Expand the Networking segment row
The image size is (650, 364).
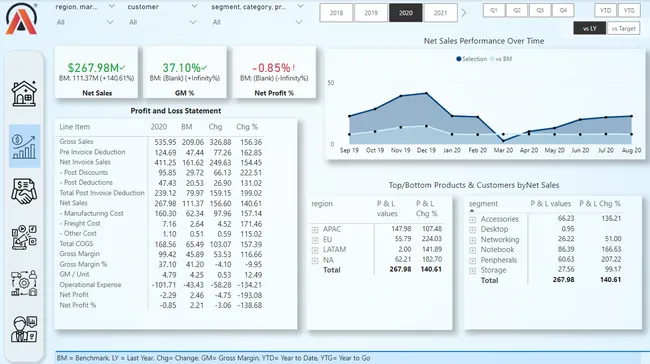click(x=472, y=240)
